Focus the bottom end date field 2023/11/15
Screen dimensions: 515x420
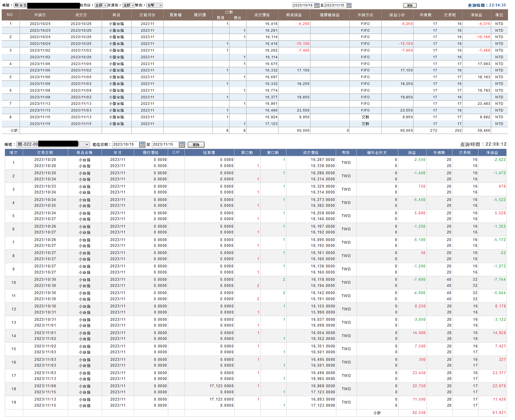point(165,144)
